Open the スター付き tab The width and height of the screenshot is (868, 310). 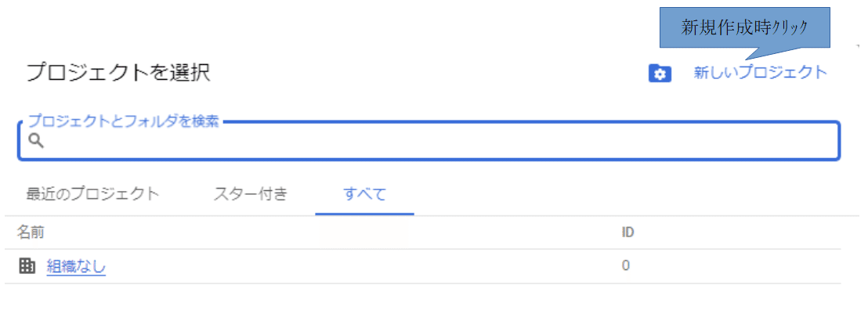click(x=250, y=194)
